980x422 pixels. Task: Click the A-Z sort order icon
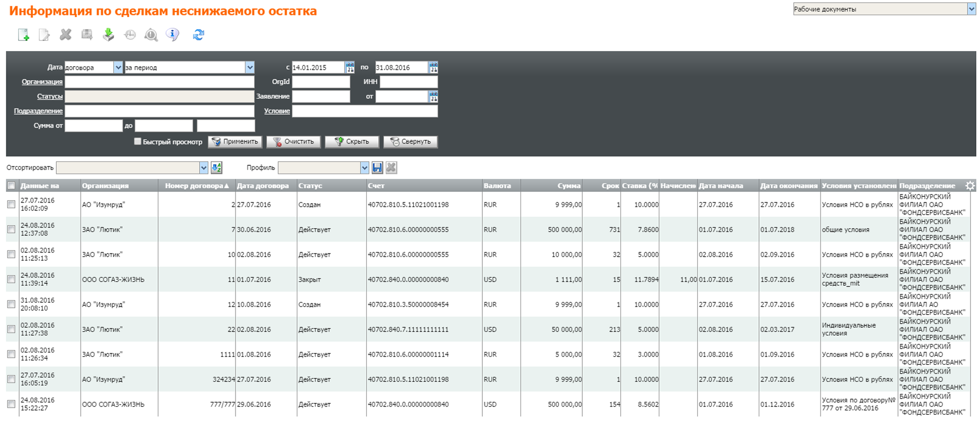click(216, 168)
